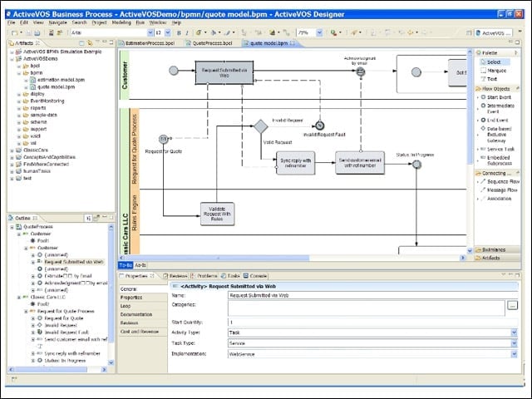
Task: Open the Cost and Revenue properties section
Action: tap(140, 332)
